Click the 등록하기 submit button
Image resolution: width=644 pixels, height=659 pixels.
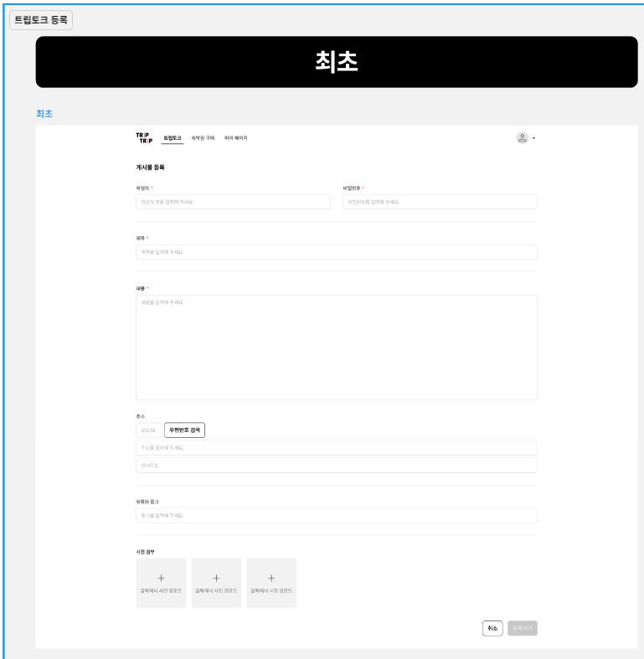[523, 628]
